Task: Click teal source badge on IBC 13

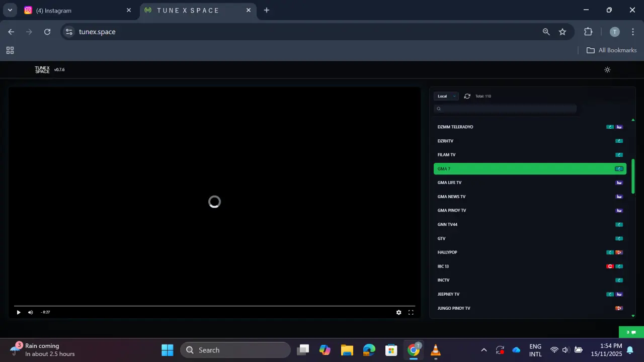Action: [619, 266]
